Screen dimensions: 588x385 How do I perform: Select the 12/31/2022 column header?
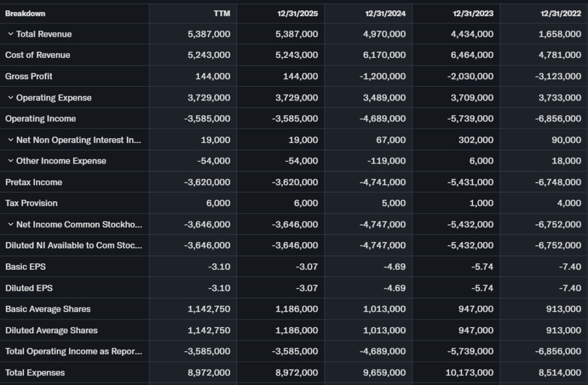point(560,13)
